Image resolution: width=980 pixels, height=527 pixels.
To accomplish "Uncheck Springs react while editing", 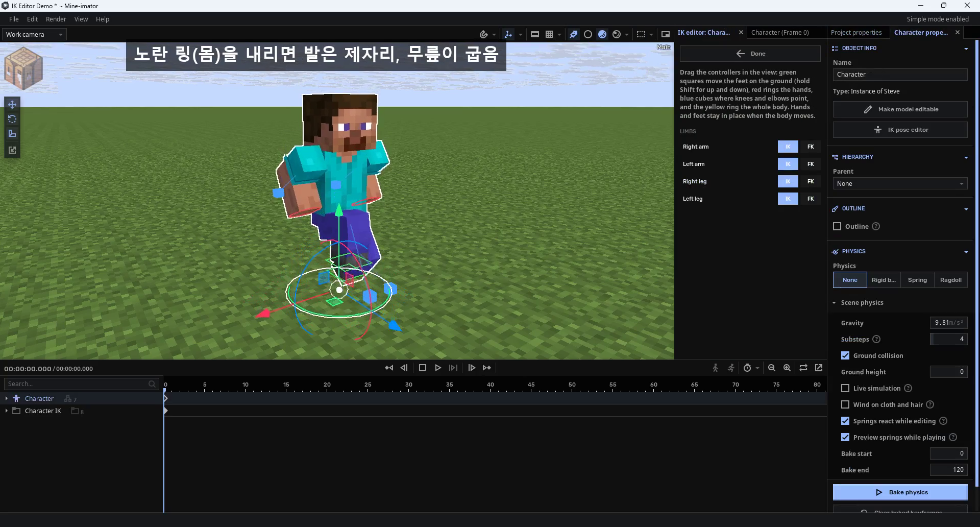I will click(x=845, y=421).
